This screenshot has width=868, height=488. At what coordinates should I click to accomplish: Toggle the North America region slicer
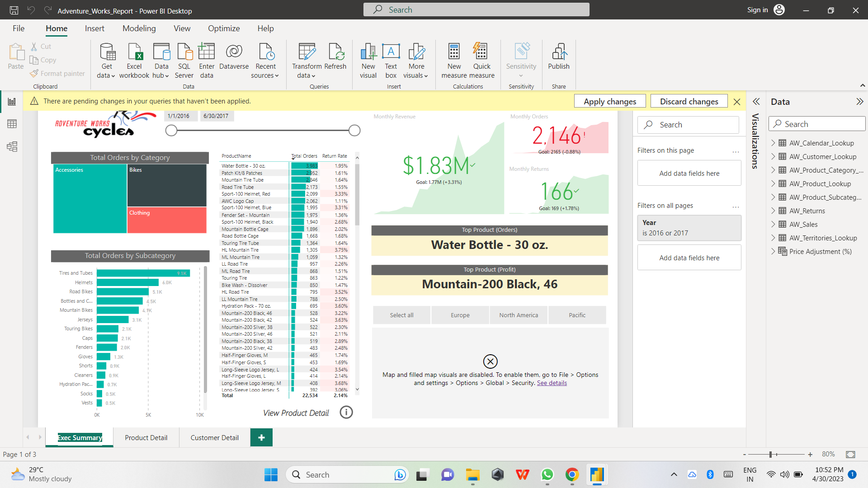click(x=518, y=315)
